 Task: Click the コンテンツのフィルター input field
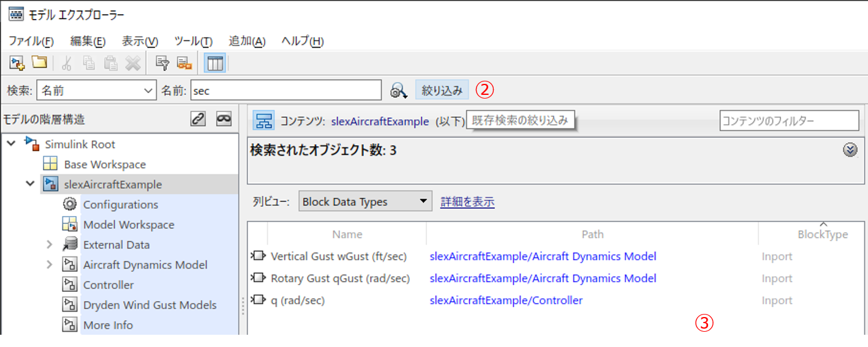pyautogui.click(x=790, y=121)
